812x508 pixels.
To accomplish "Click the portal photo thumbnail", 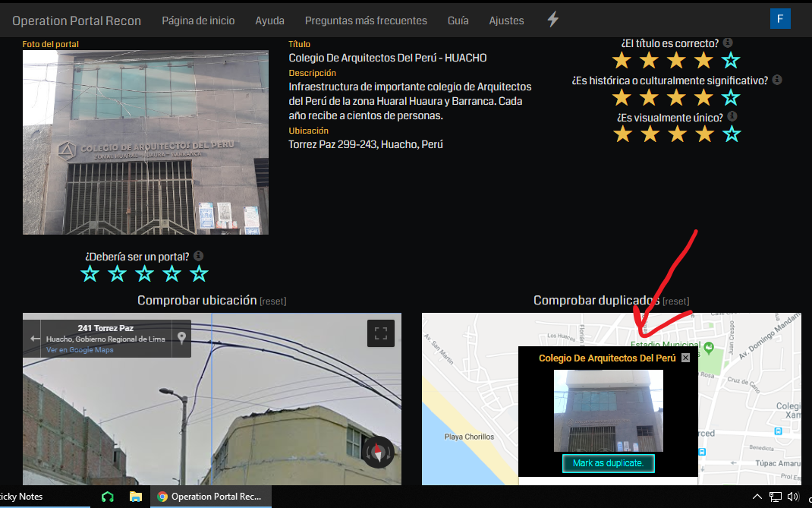I will click(x=146, y=143).
